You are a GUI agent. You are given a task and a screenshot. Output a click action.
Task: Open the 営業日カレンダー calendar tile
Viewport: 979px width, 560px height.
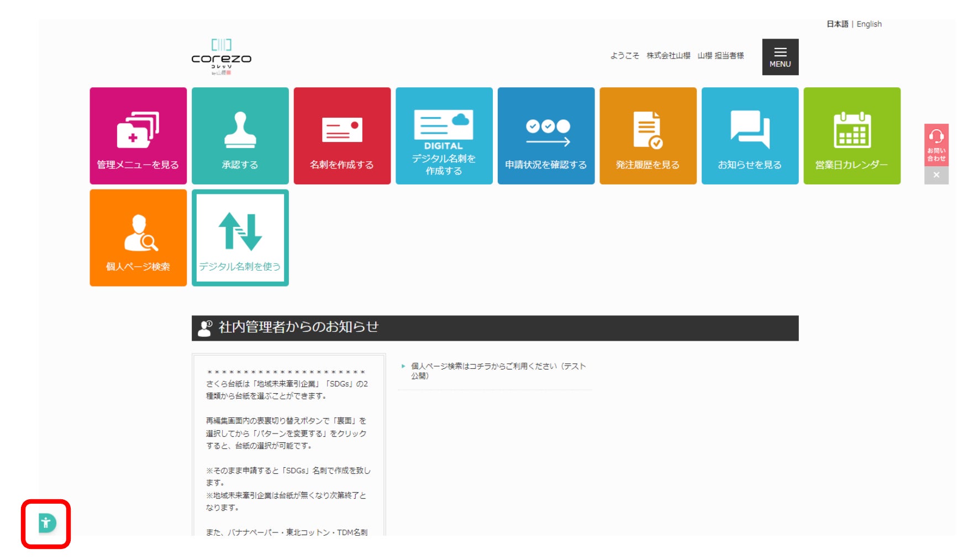(852, 136)
